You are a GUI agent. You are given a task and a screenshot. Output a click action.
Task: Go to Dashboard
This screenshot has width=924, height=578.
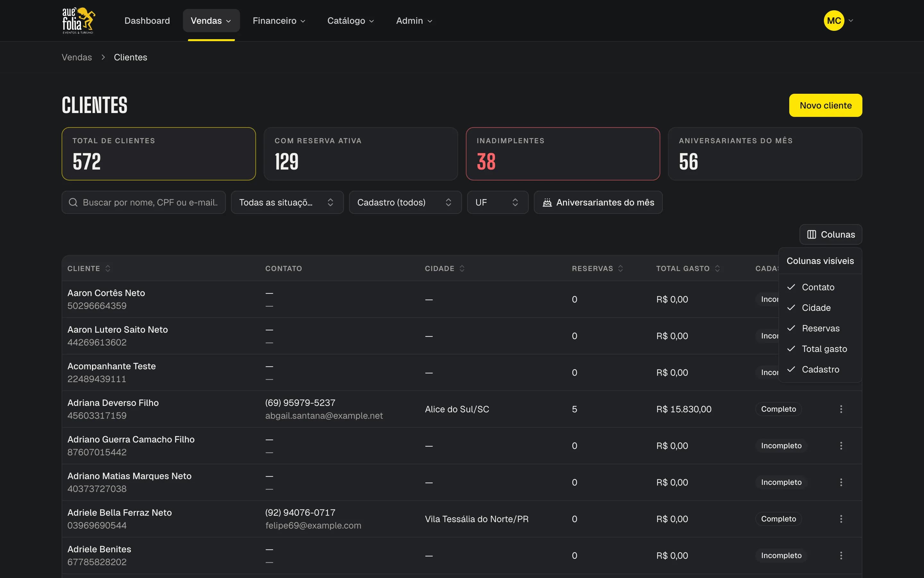tap(147, 21)
